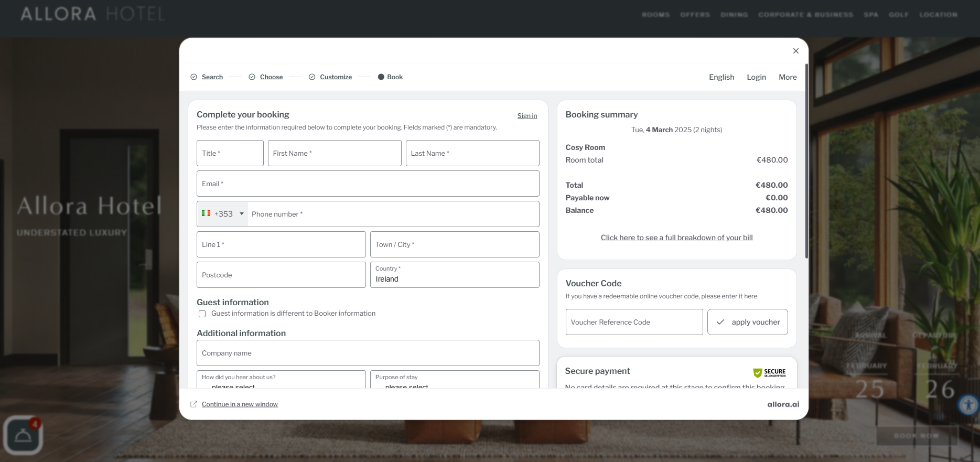This screenshot has height=462, width=980.
Task: Click the Sign in link
Action: pyautogui.click(x=527, y=116)
